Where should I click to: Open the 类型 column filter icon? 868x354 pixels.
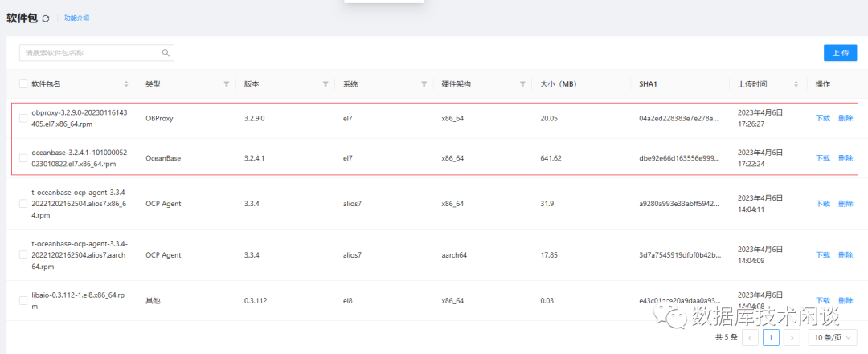click(x=227, y=84)
